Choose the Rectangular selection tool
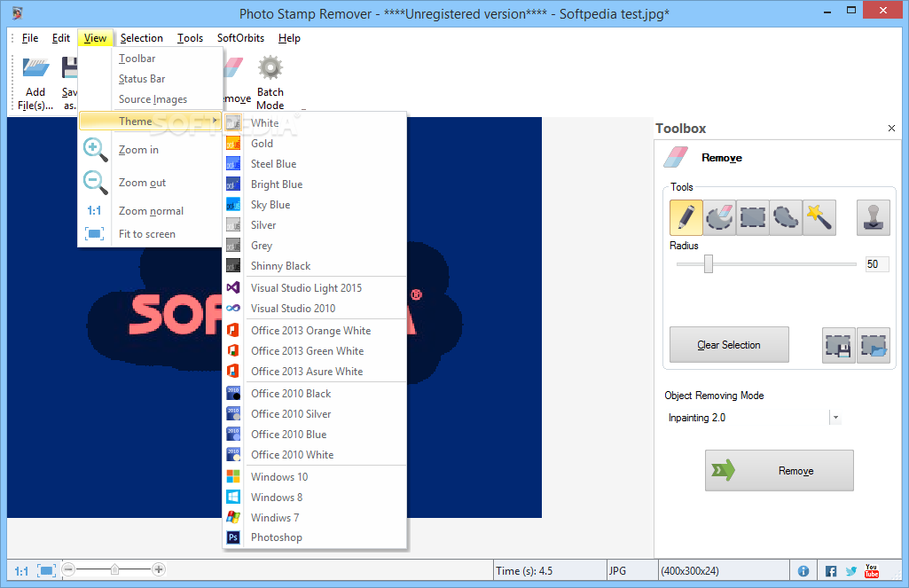This screenshot has width=909, height=588. (x=753, y=217)
